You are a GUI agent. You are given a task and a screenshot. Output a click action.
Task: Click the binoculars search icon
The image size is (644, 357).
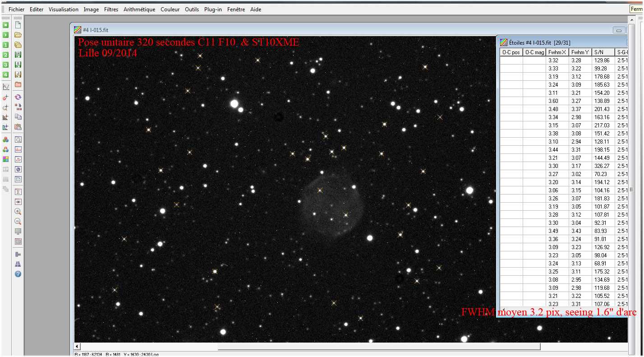18,264
